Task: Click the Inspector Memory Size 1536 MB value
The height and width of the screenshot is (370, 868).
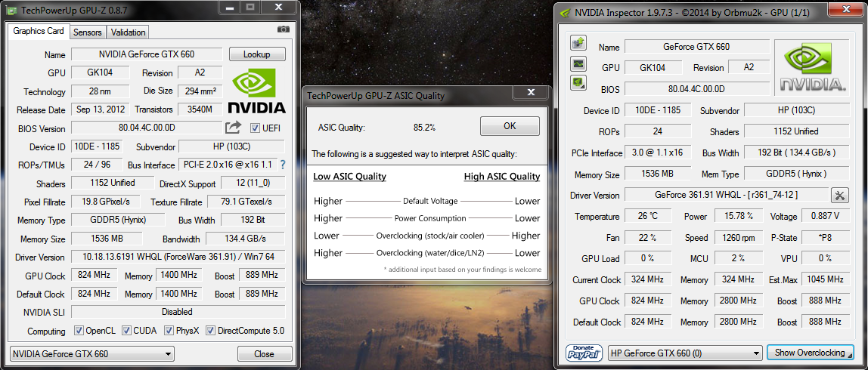Action: coord(657,173)
